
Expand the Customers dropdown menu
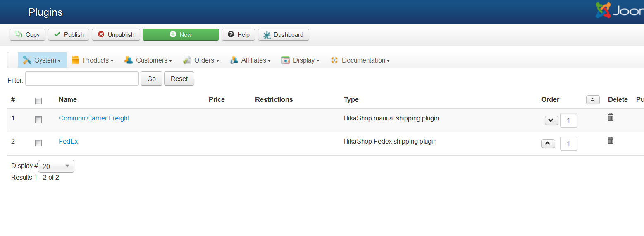[148, 60]
